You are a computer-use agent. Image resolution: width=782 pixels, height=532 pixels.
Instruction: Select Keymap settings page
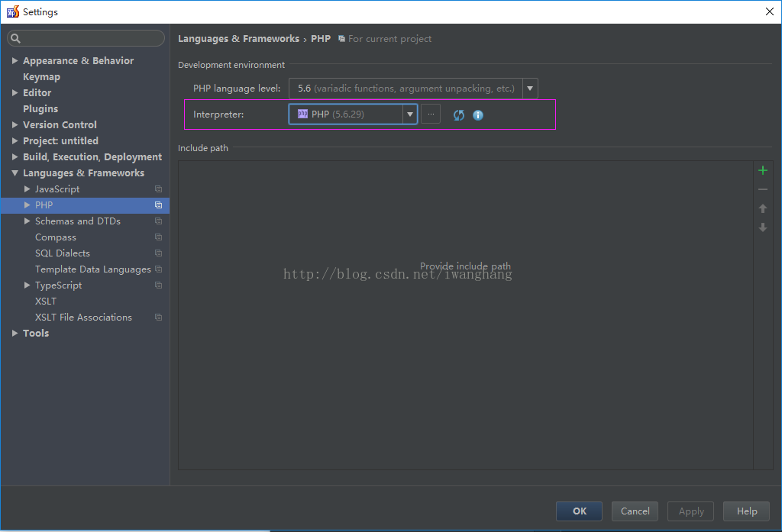[x=41, y=77]
